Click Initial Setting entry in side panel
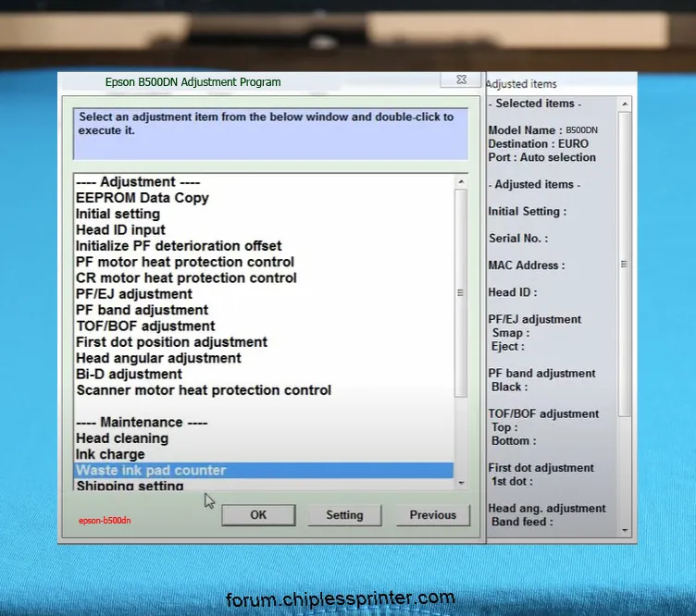This screenshot has height=616, width=696. pos(528,211)
